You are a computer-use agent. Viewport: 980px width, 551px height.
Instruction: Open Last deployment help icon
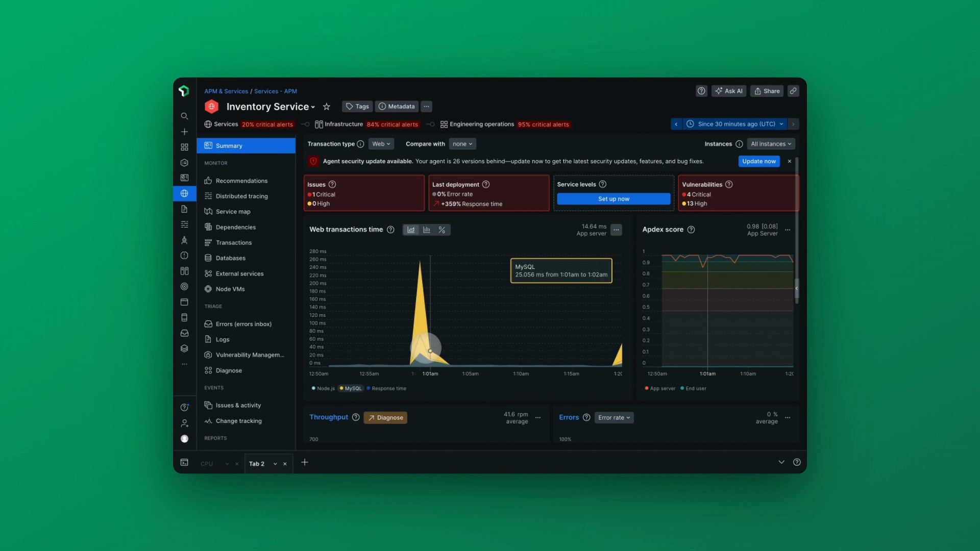click(x=486, y=184)
